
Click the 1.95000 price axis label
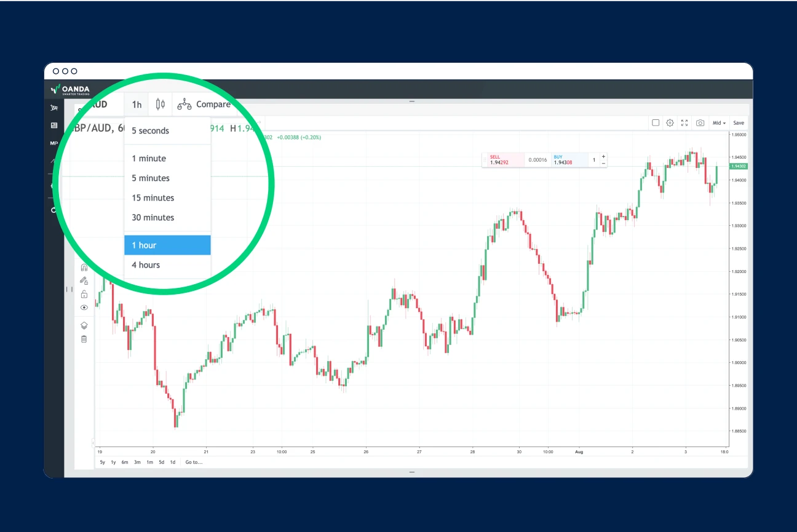click(x=739, y=134)
